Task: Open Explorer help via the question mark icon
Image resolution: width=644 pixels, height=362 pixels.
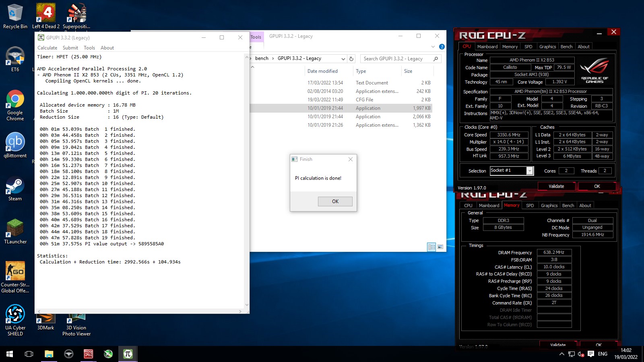Action: [x=442, y=47]
